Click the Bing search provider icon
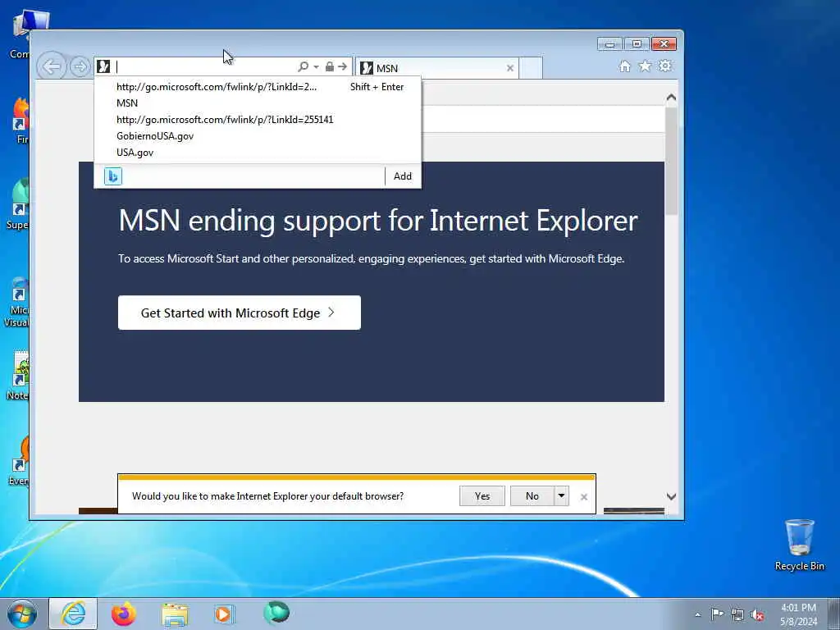Screen dimensions: 840x630 (x=113, y=176)
